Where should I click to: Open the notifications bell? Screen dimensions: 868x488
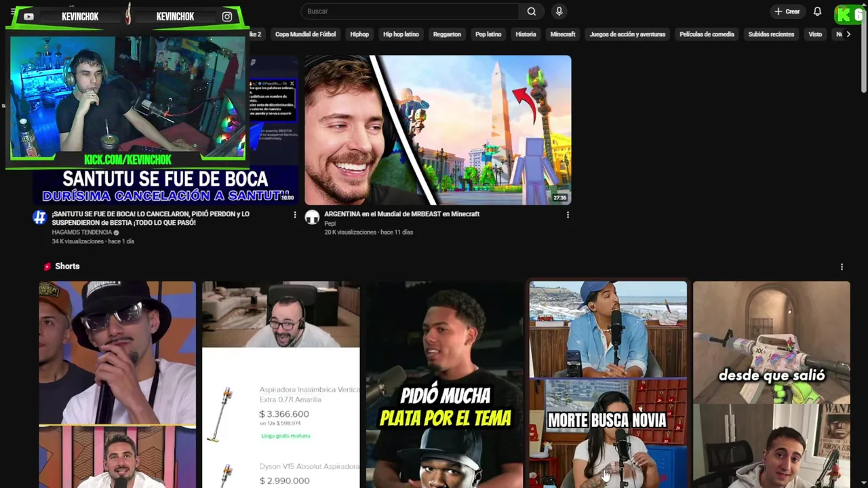tap(817, 12)
